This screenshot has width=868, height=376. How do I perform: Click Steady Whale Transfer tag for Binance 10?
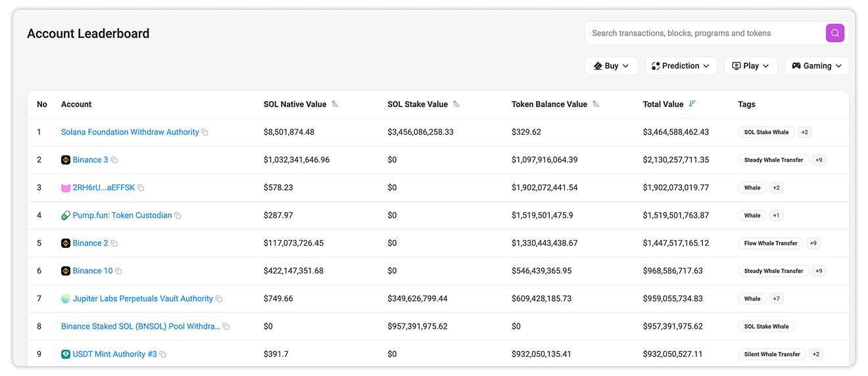(774, 271)
